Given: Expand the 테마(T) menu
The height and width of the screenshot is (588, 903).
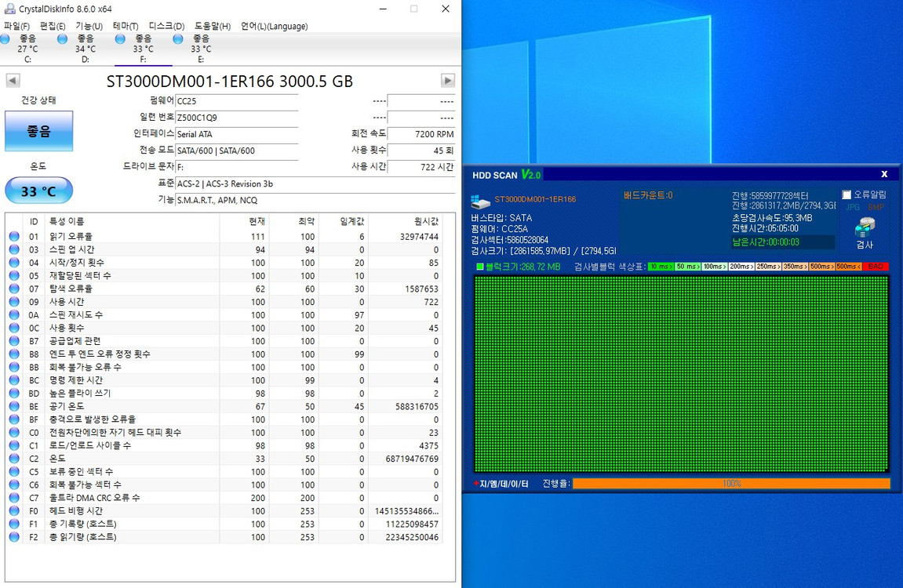Looking at the screenshot, I should click(126, 26).
